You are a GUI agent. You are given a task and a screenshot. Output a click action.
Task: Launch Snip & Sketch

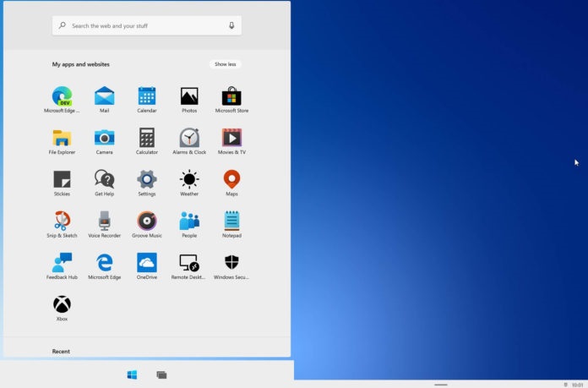[62, 221]
